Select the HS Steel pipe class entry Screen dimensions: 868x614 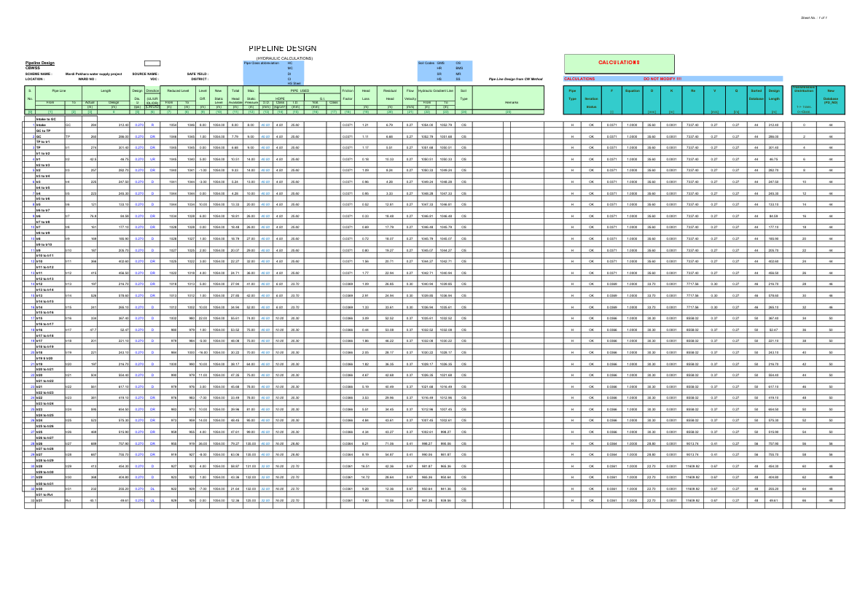294,83
